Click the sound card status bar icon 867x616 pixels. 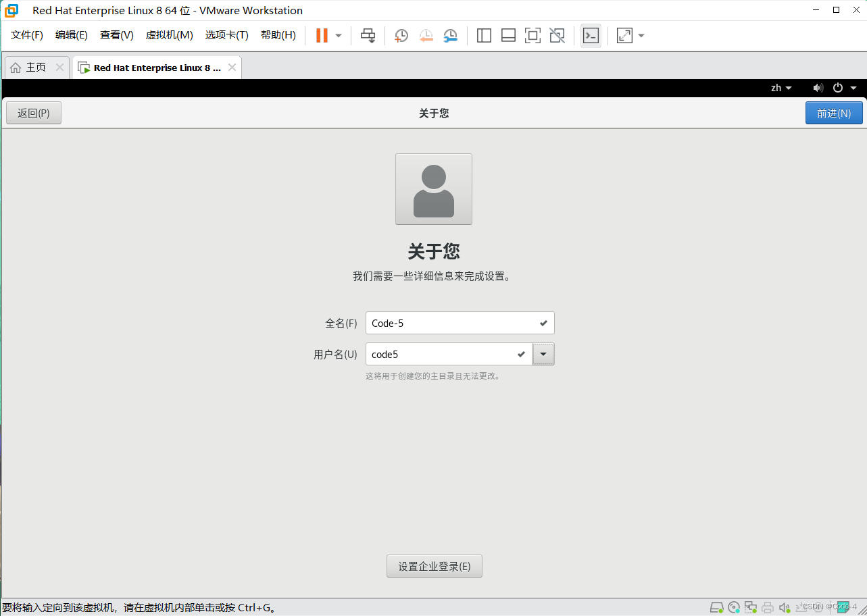point(784,607)
